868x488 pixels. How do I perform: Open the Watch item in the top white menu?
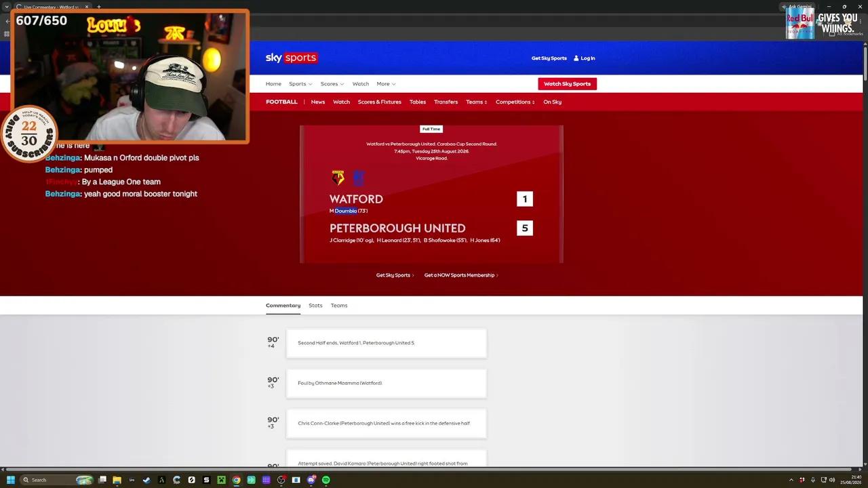point(361,84)
